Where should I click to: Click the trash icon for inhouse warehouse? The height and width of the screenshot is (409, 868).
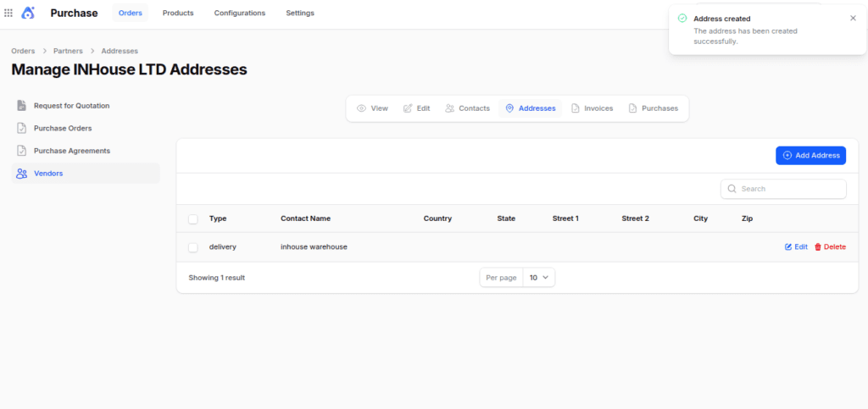tap(818, 247)
